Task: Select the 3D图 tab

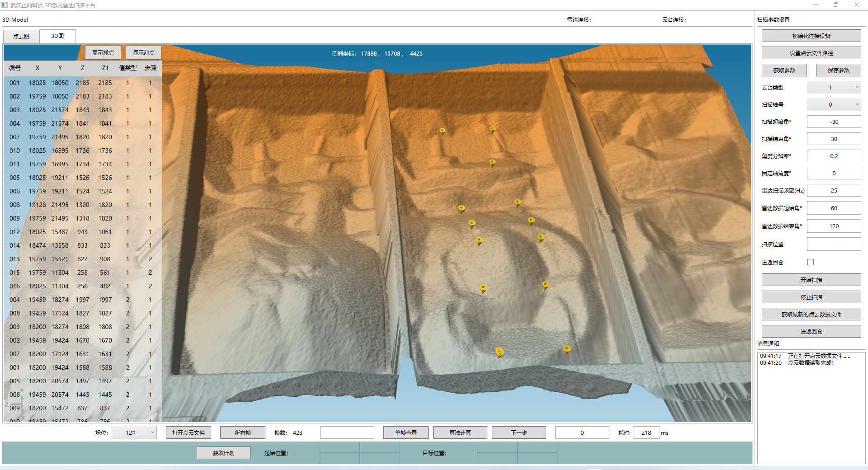Action: coord(57,36)
